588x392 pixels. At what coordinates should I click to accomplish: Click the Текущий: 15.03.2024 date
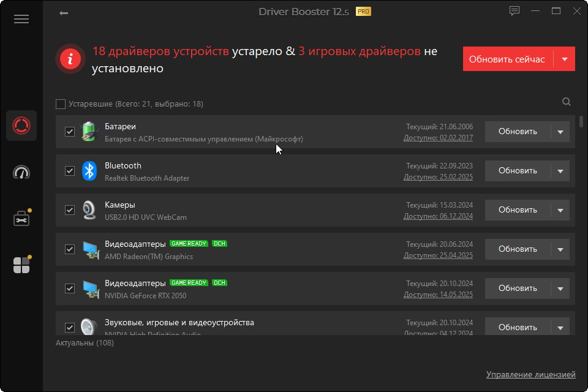440,205
